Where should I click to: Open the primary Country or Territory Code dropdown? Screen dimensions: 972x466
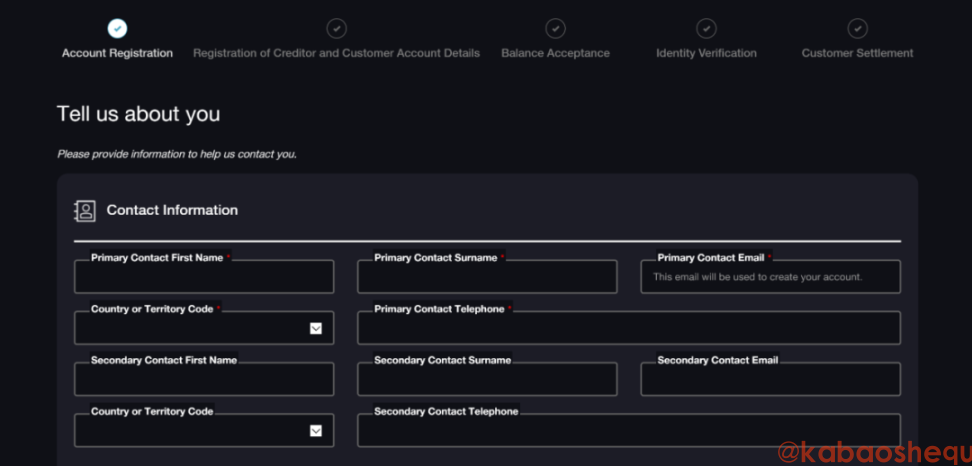coord(315,328)
